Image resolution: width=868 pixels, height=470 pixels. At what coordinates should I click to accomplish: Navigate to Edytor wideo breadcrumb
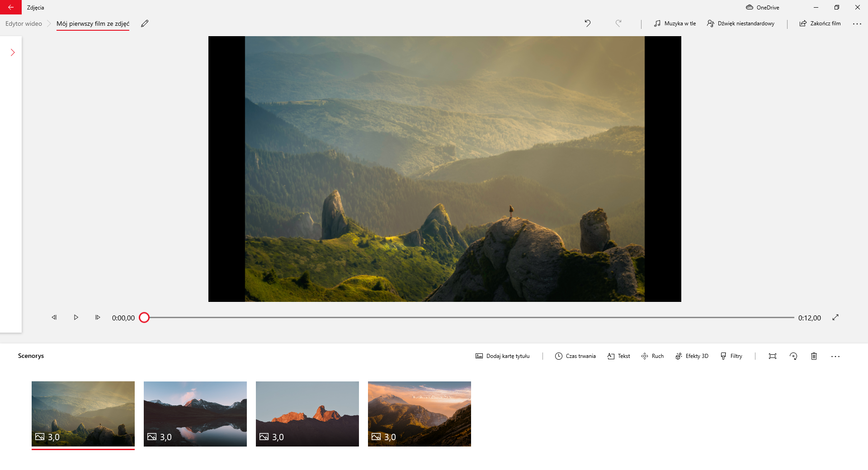coord(24,23)
